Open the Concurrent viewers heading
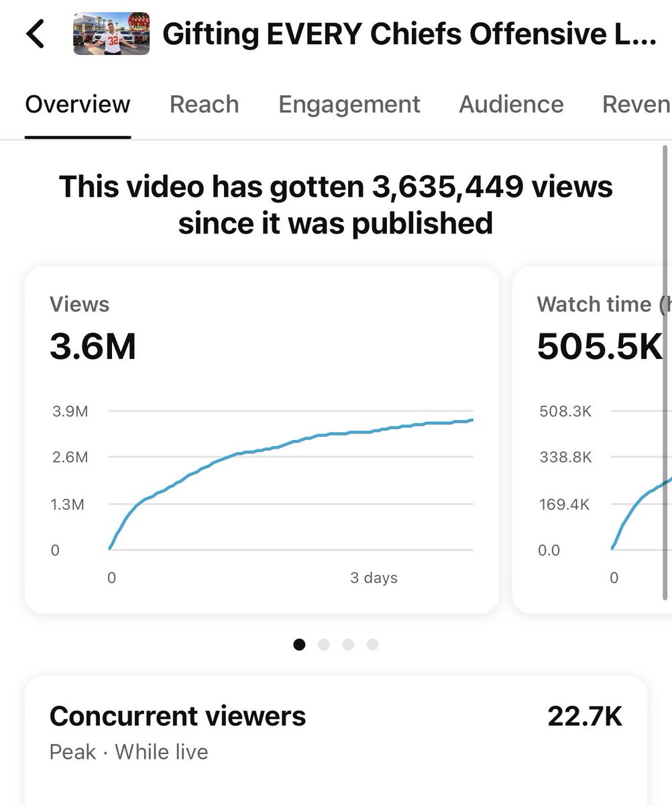672x805 pixels. (178, 716)
